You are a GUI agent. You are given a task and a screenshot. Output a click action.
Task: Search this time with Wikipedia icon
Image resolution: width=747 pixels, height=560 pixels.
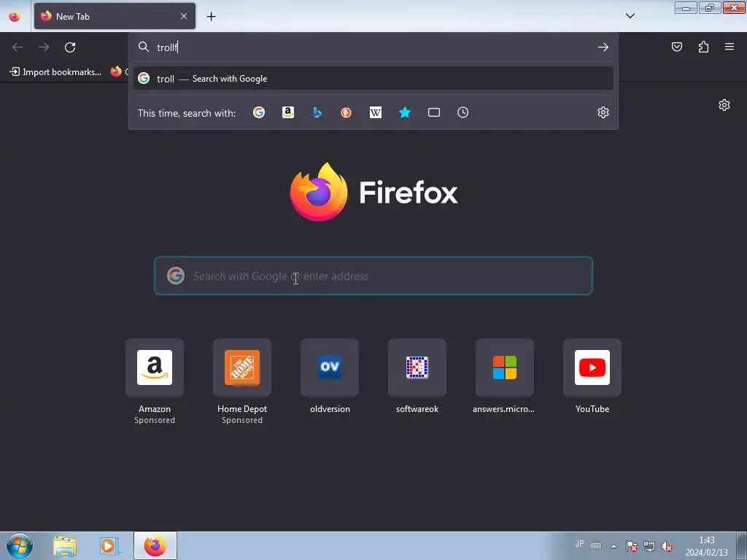click(x=376, y=112)
